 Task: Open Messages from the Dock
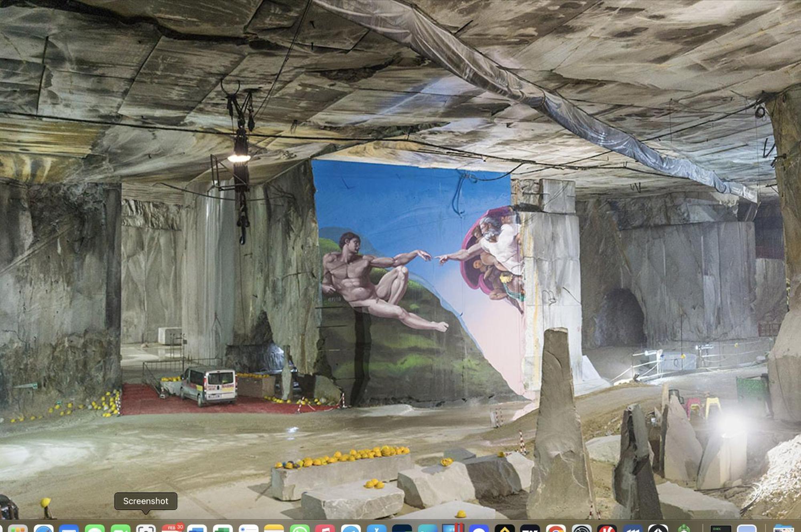[95, 529]
